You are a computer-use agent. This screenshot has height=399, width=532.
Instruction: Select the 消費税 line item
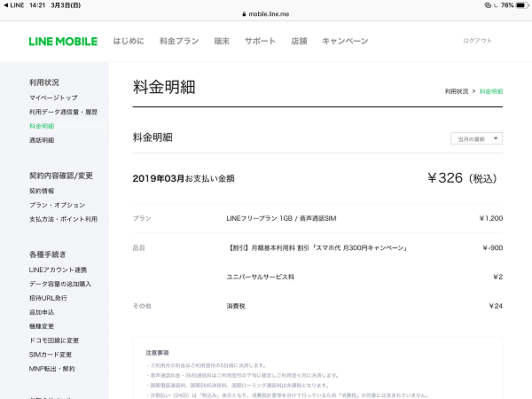236,306
